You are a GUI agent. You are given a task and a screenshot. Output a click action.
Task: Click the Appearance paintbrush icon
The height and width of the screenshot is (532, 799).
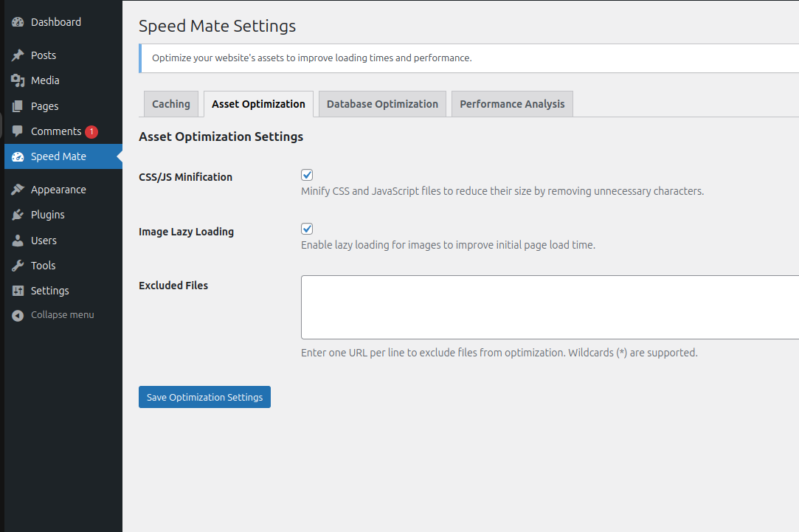tap(18, 190)
